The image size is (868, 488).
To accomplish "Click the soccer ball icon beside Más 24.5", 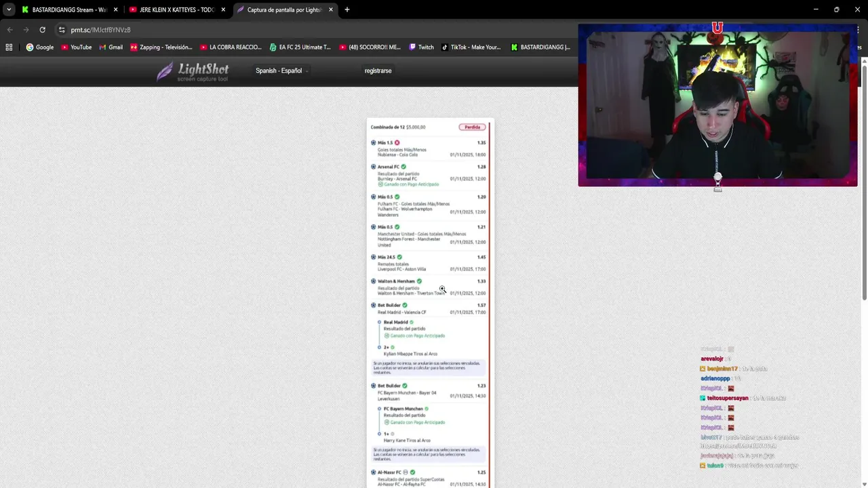I will pyautogui.click(x=373, y=257).
